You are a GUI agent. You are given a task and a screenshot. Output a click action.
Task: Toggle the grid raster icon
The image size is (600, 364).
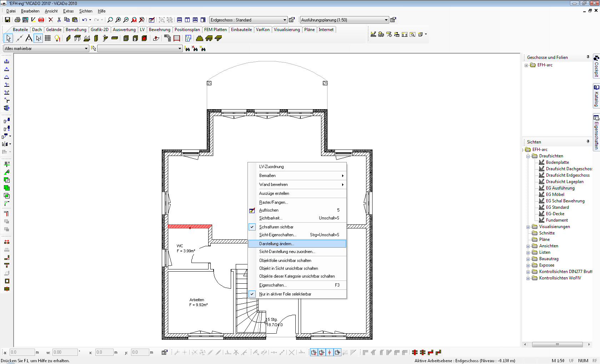[47, 38]
